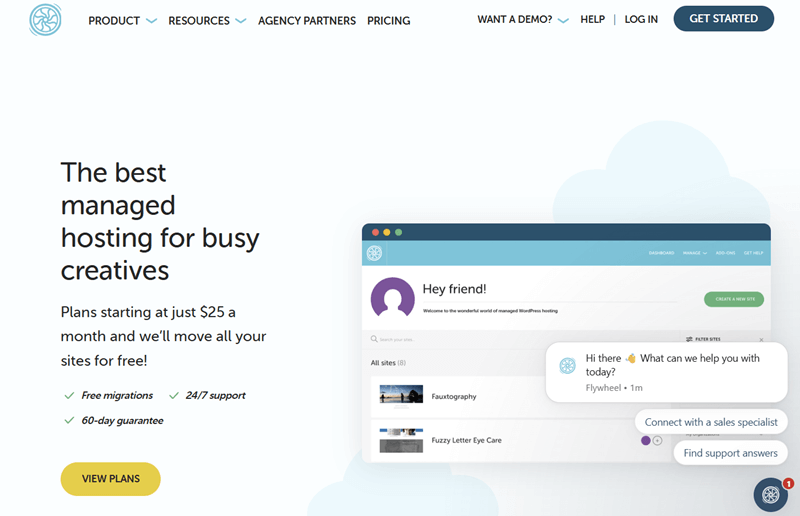Expand the Resources dropdown chevron
Image resolution: width=800 pixels, height=516 pixels.
coord(241,21)
